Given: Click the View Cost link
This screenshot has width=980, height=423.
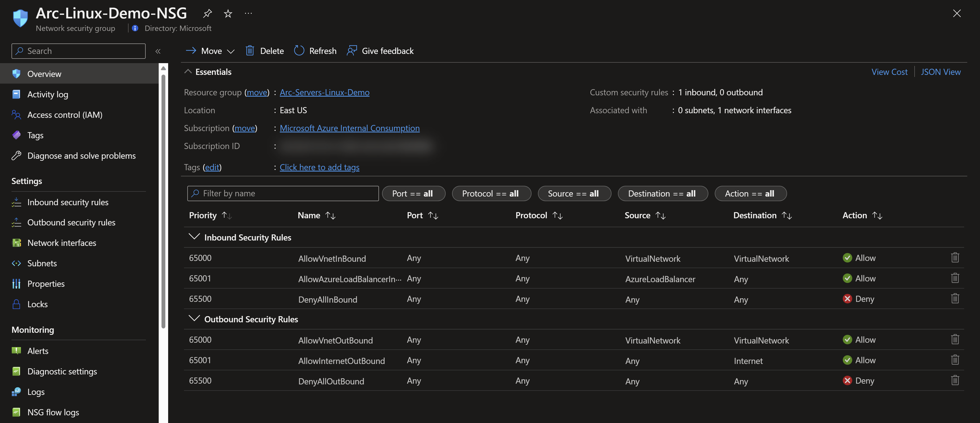Looking at the screenshot, I should [889, 72].
